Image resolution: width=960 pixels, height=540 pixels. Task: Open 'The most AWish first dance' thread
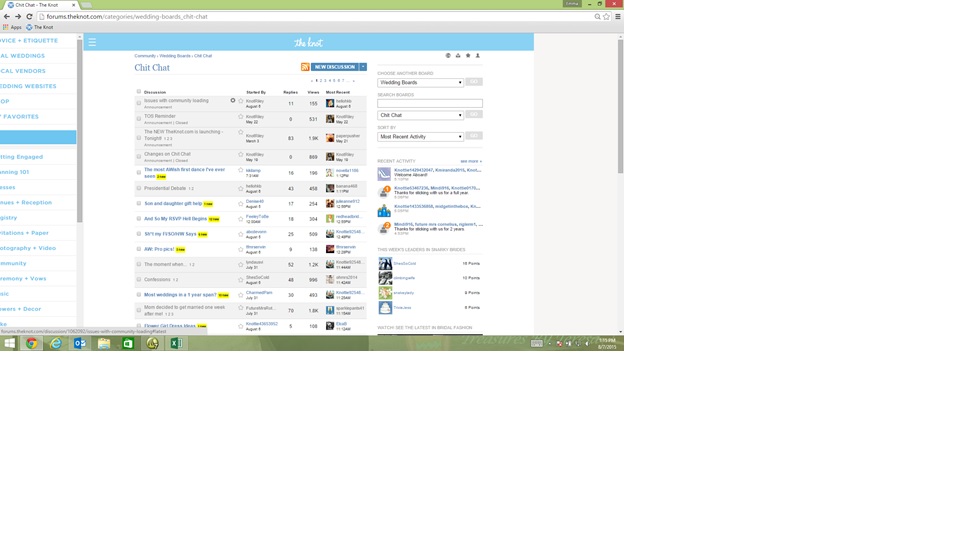[184, 173]
